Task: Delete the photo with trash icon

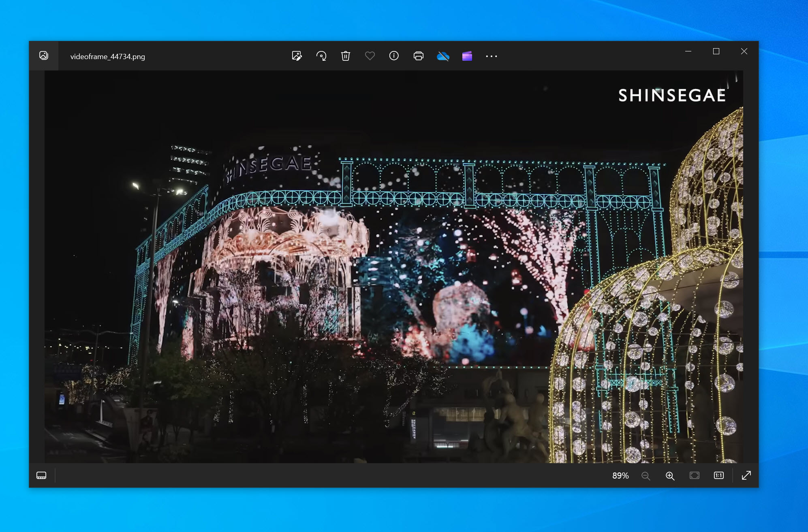Action: tap(346, 56)
